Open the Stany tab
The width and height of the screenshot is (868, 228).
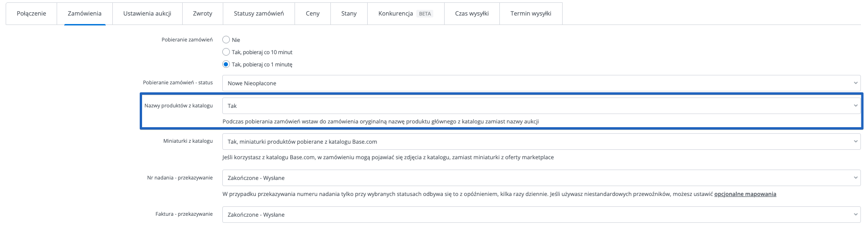(349, 14)
